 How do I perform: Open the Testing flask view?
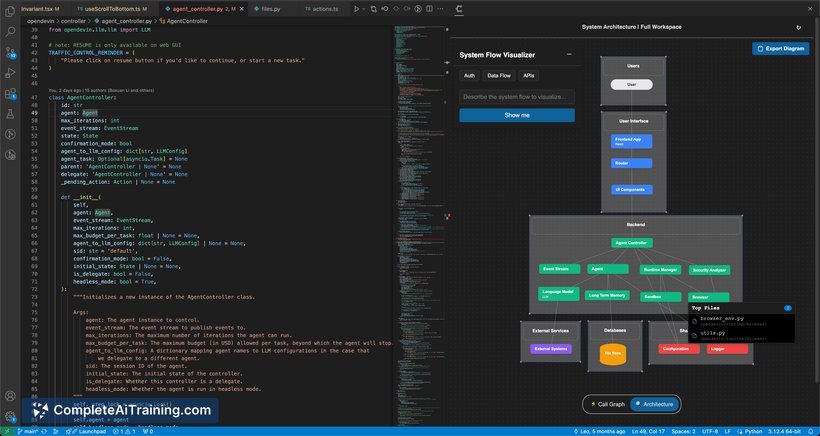10,114
